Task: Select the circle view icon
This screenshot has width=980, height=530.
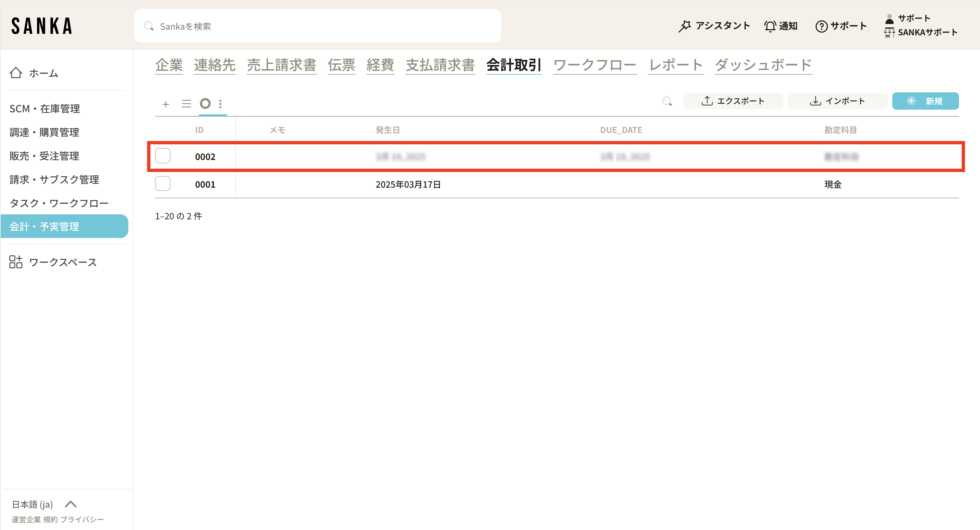Action: (x=205, y=103)
